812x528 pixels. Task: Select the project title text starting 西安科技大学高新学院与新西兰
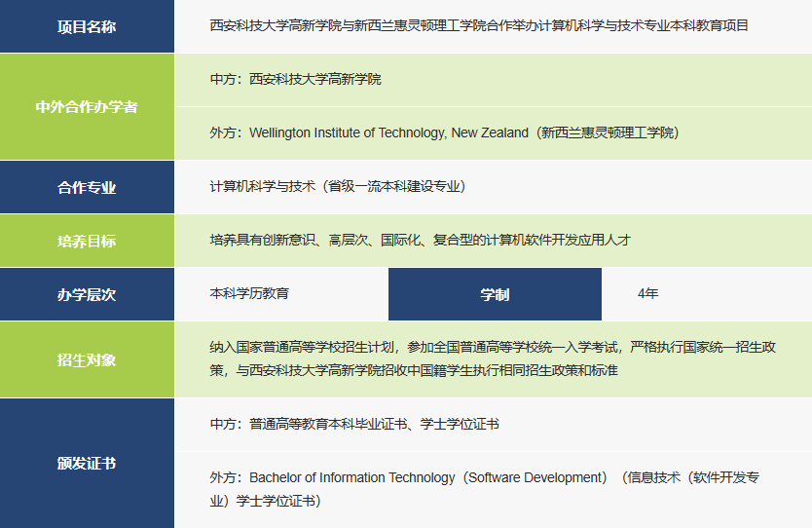tap(479, 25)
